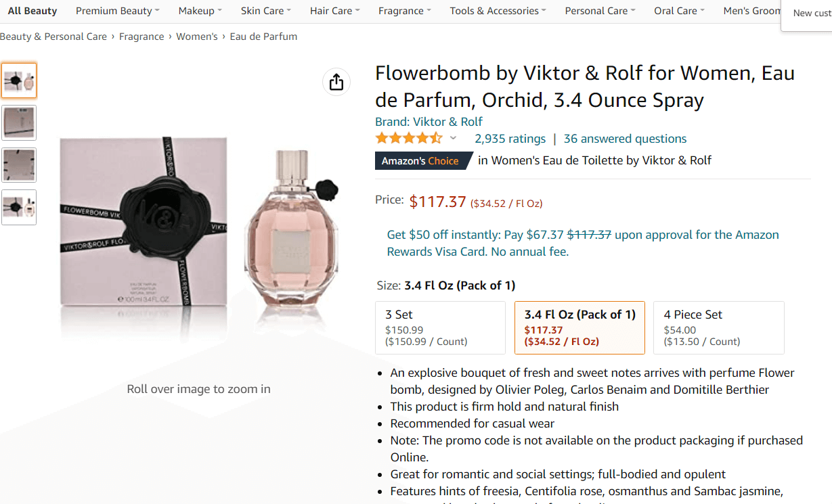Choose the 3 Set size option
Screen dimensions: 832x504
coord(440,327)
